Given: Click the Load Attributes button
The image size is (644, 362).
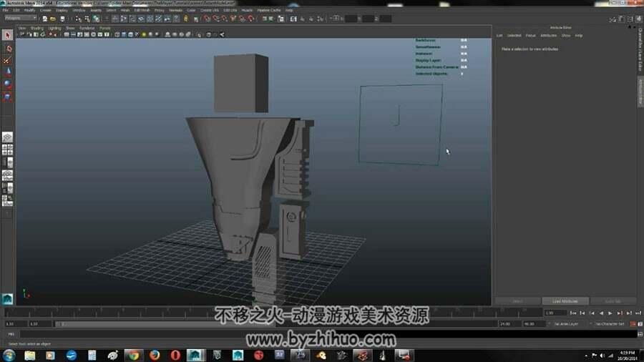Looking at the screenshot, I should 565,301.
